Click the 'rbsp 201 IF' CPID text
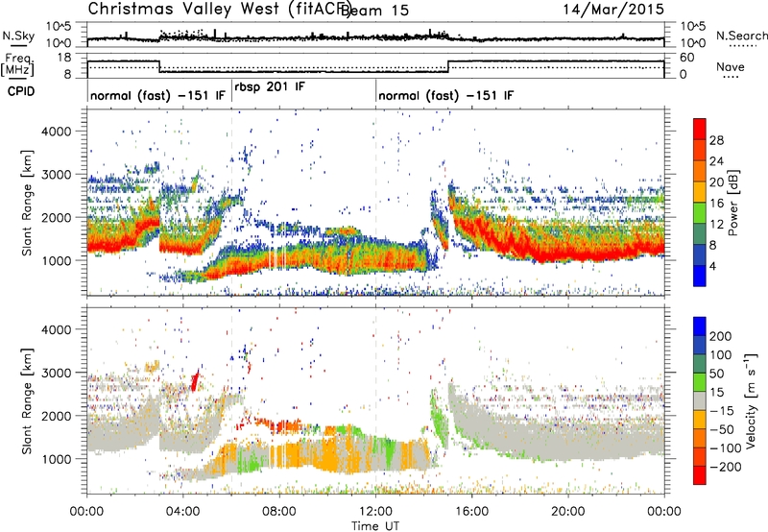This screenshot has width=768, height=532. [270, 86]
